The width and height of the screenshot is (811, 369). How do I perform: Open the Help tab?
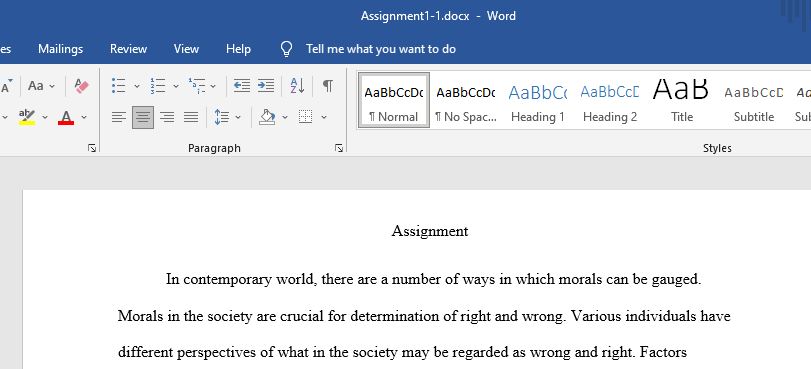(238, 49)
